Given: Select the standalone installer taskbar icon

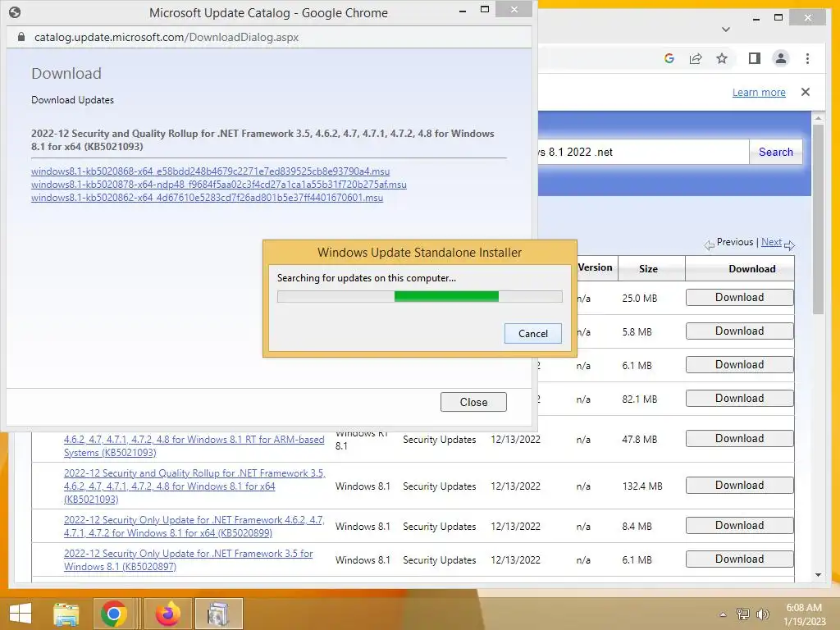Looking at the screenshot, I should tap(218, 614).
